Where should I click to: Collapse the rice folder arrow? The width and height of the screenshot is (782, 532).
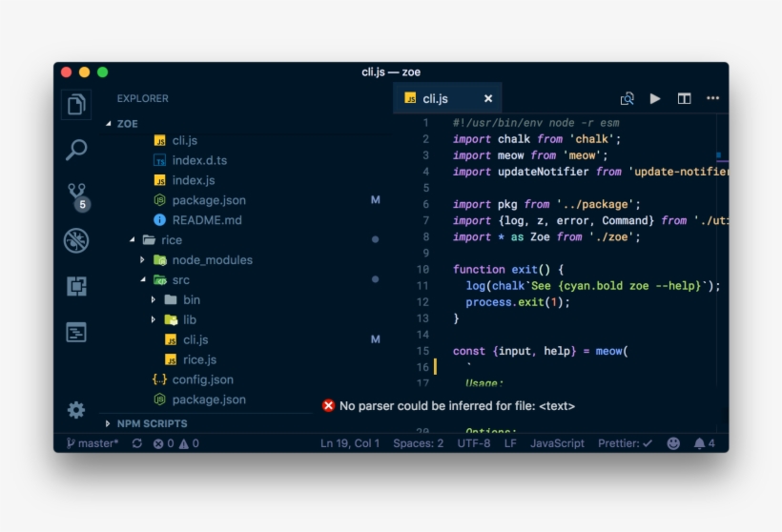133,240
